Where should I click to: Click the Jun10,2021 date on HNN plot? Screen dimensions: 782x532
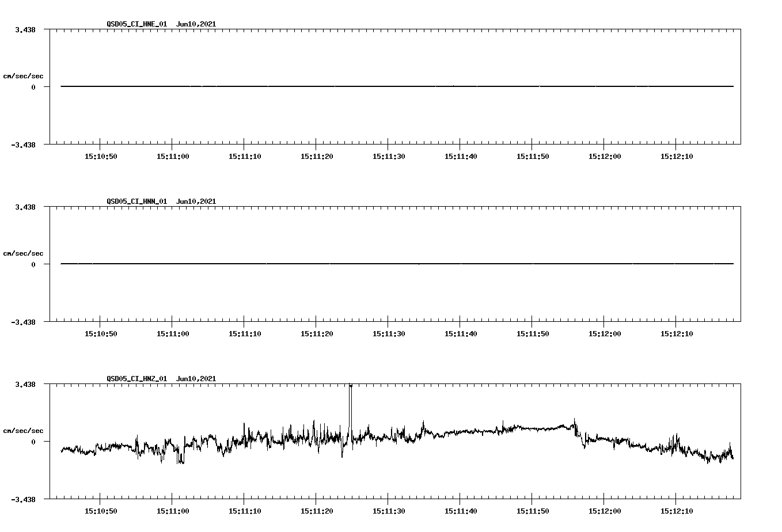pos(196,202)
